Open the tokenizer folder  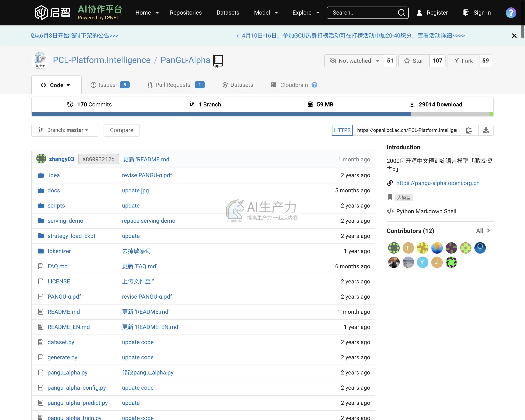click(59, 251)
